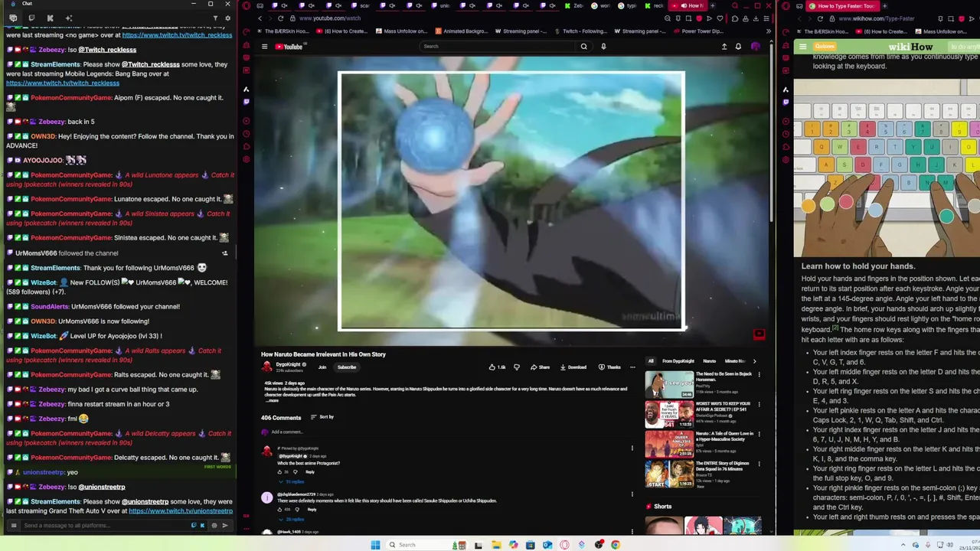This screenshot has width=980, height=551.
Task: Like the Naruto video
Action: pyautogui.click(x=498, y=367)
